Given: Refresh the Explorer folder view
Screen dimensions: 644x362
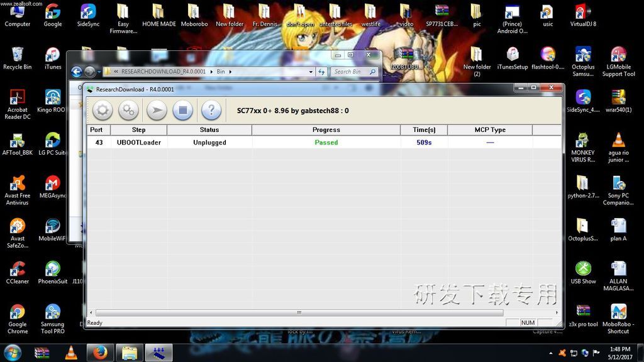Looking at the screenshot, I should click(322, 72).
